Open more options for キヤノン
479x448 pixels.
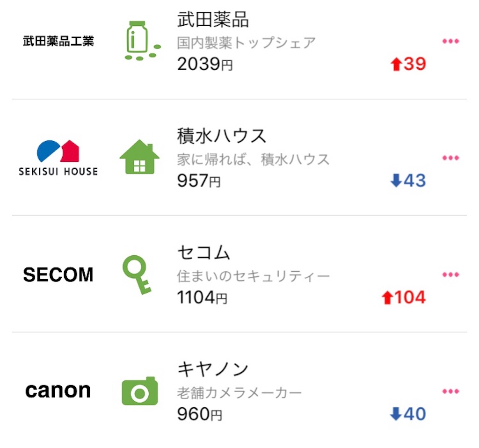[450, 391]
